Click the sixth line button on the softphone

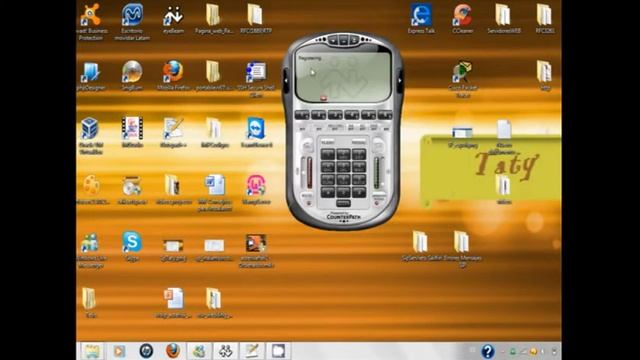pyautogui.click(x=385, y=116)
